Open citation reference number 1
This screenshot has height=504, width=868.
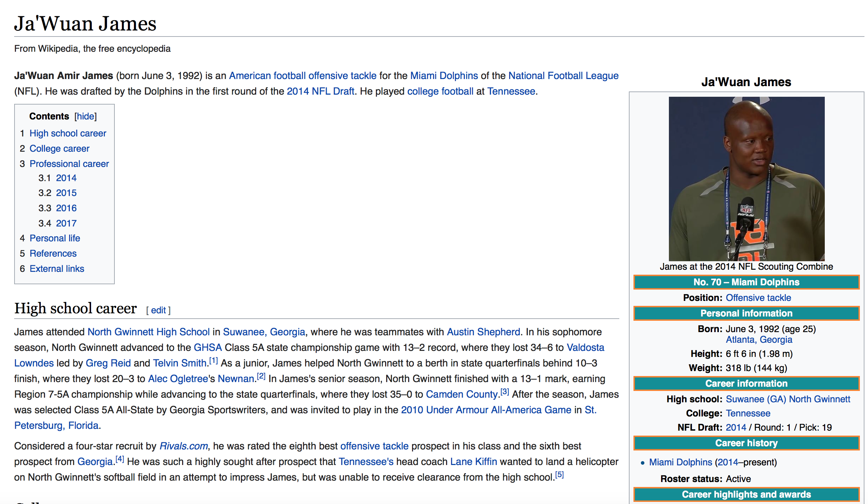[x=214, y=361]
